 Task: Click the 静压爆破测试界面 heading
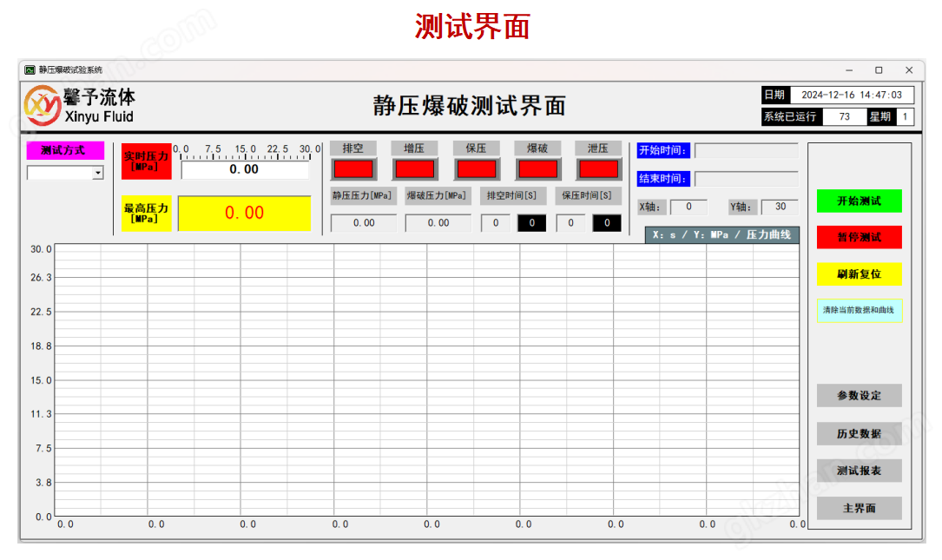point(470,106)
